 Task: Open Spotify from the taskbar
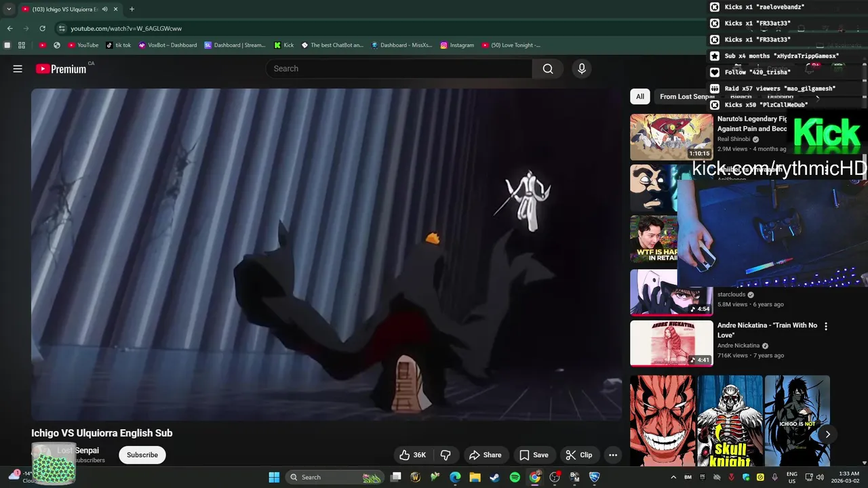pyautogui.click(x=515, y=477)
